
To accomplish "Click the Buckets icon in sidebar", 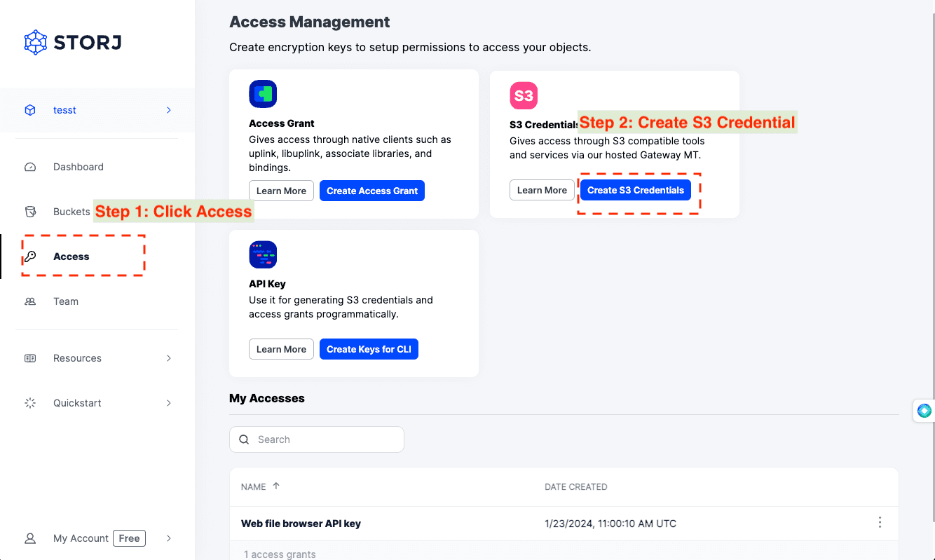I will pos(30,212).
